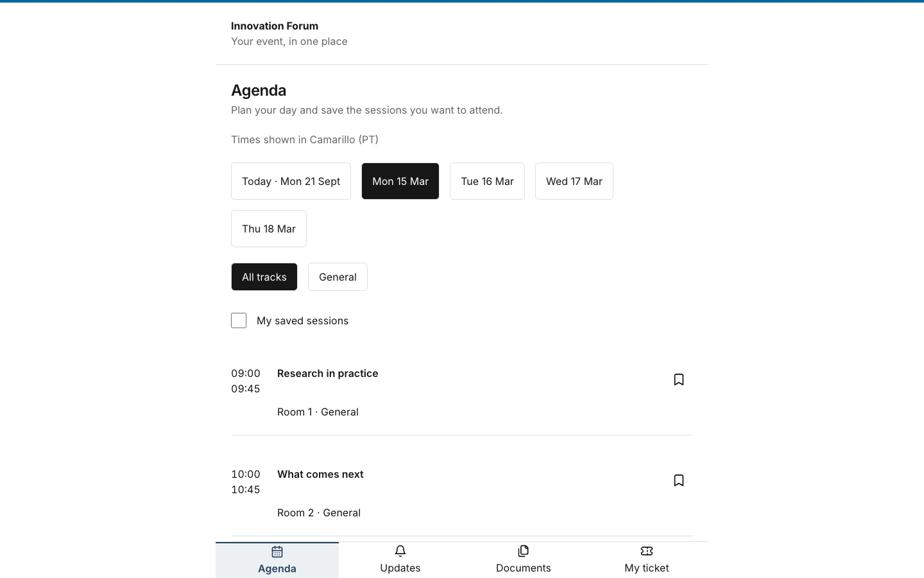924x578 pixels.
Task: Show the Thu 18 Mar agenda
Action: 269,229
